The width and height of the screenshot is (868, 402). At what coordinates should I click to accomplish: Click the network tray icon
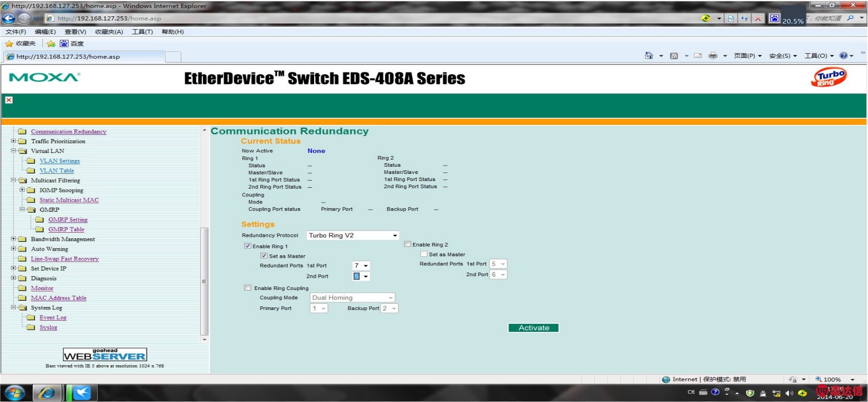pyautogui.click(x=776, y=393)
